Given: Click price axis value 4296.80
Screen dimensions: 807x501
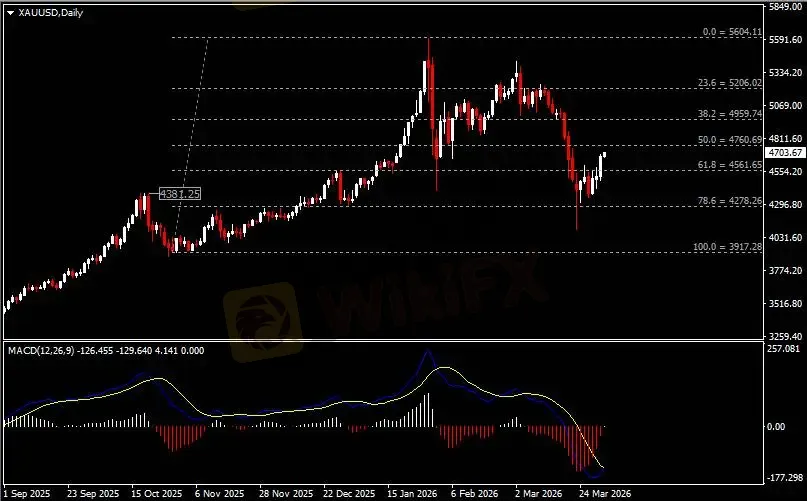Looking at the screenshot, I should [785, 204].
